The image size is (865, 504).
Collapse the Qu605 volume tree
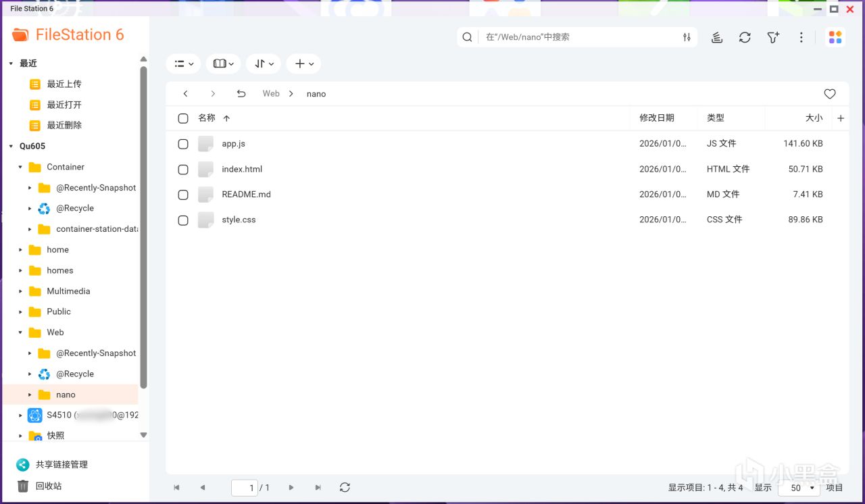click(x=11, y=146)
